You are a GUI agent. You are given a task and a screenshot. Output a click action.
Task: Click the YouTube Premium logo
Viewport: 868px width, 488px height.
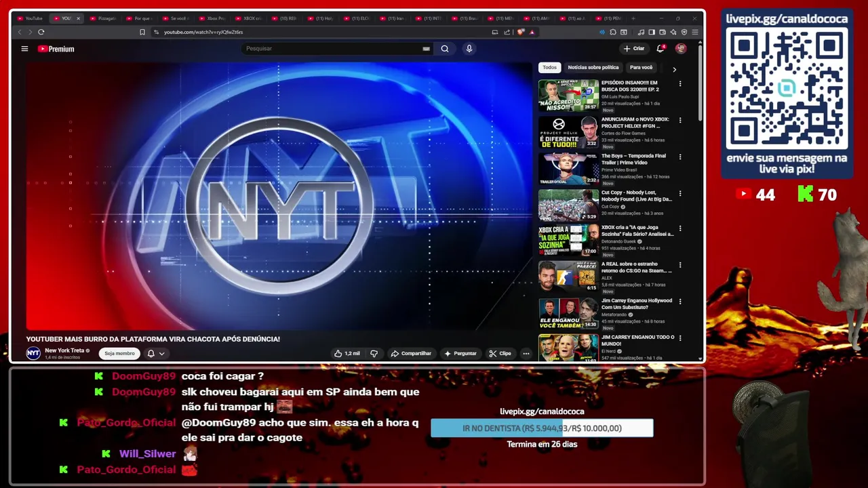(x=56, y=49)
